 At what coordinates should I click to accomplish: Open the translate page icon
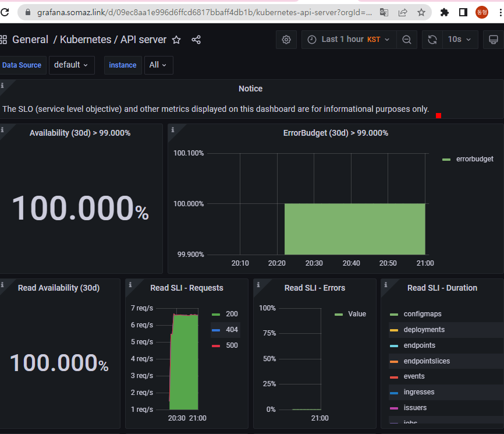click(x=384, y=13)
